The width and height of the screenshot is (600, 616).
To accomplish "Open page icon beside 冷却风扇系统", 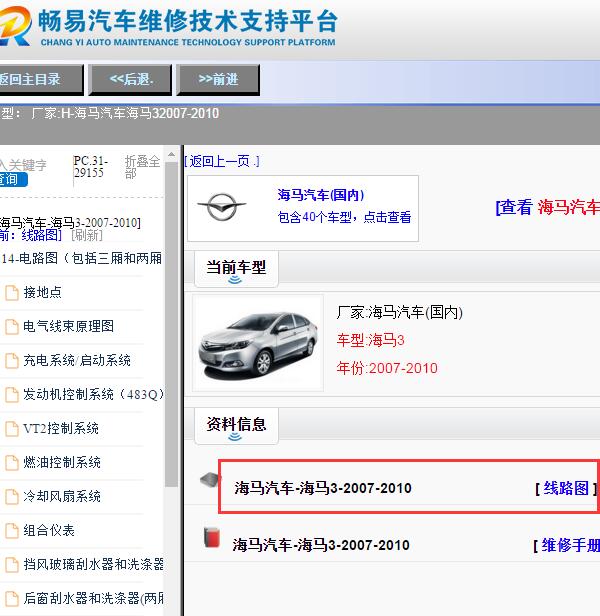I will tap(11, 497).
